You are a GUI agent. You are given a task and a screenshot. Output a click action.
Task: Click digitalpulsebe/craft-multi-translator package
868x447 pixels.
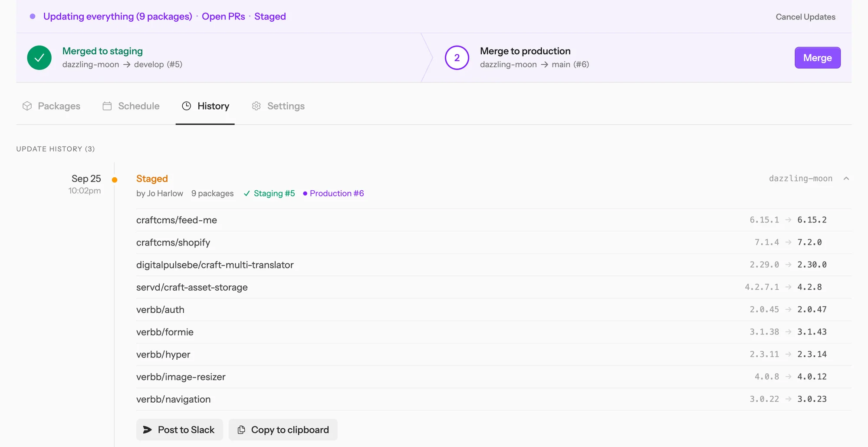(x=215, y=265)
